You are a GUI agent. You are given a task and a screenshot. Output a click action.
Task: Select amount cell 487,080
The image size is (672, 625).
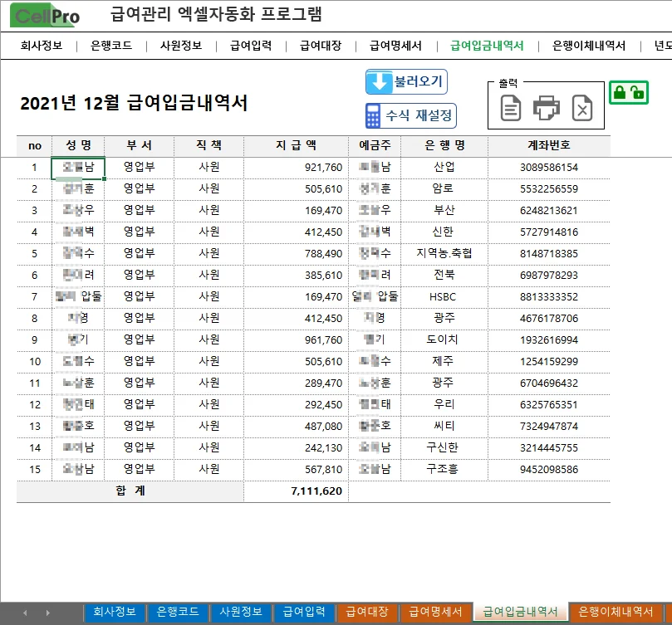click(x=296, y=427)
